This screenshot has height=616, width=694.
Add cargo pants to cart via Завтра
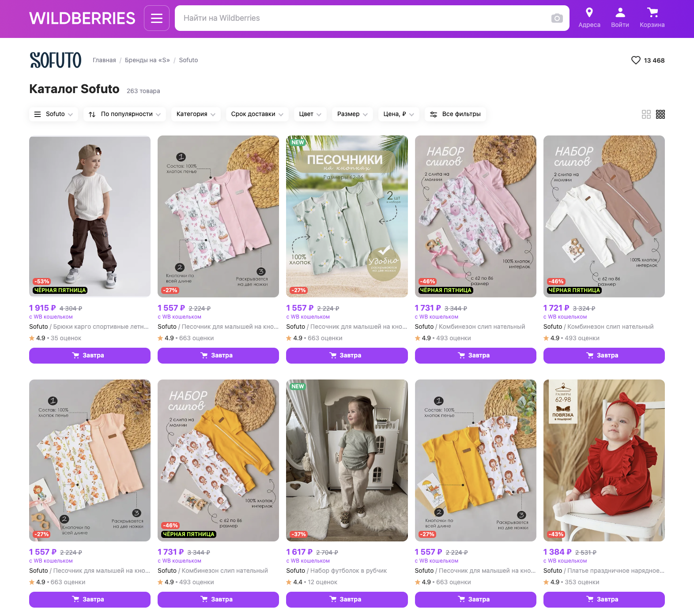point(90,356)
